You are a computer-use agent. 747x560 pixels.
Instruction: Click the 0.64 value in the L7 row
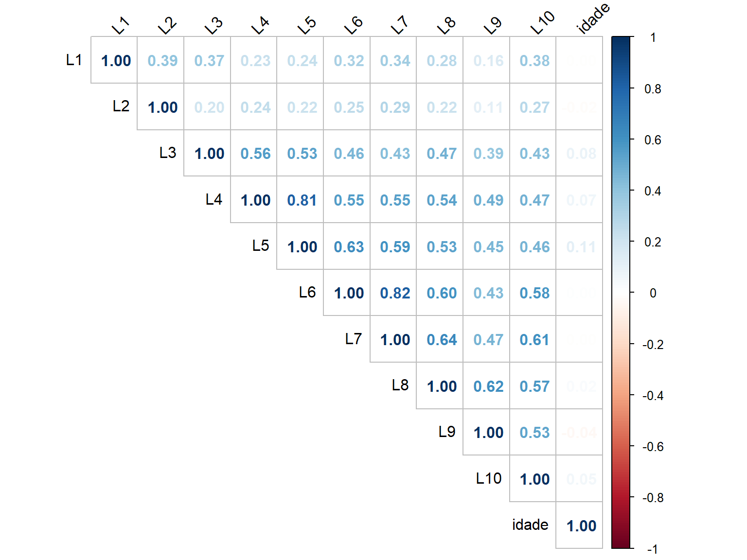click(442, 340)
